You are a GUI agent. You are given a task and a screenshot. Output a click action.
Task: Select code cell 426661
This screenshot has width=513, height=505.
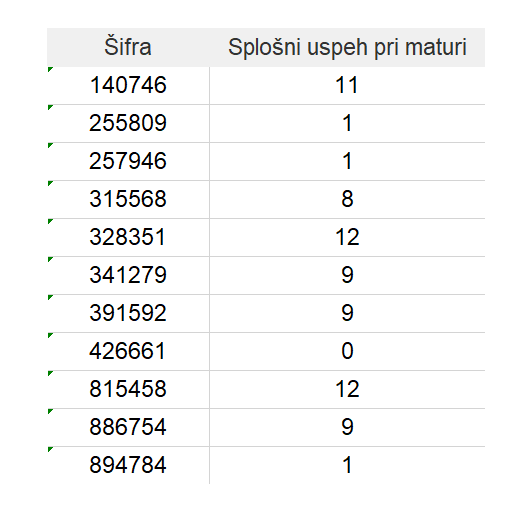[128, 351]
